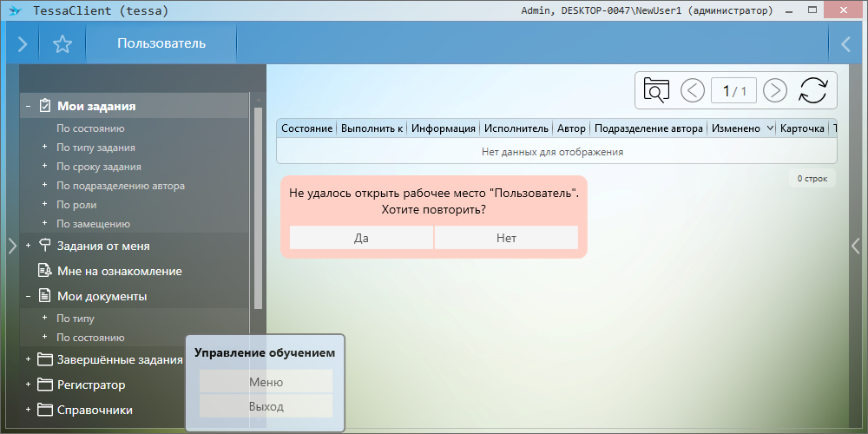Expand the Задания от меня node

29,246
